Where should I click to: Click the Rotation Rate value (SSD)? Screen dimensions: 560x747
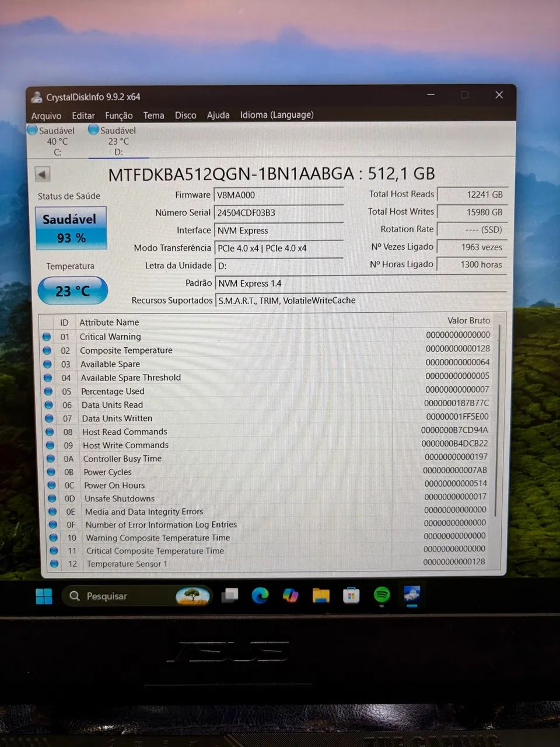(x=473, y=230)
